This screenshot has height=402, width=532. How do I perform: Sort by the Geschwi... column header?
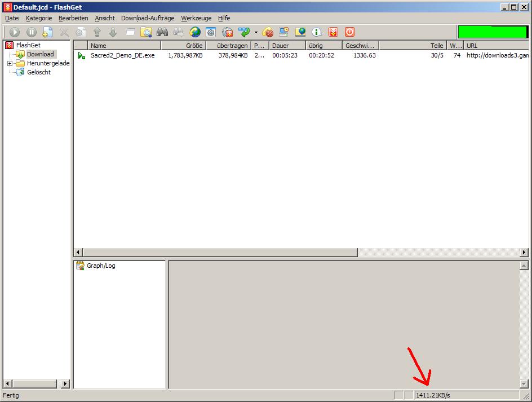pos(361,46)
